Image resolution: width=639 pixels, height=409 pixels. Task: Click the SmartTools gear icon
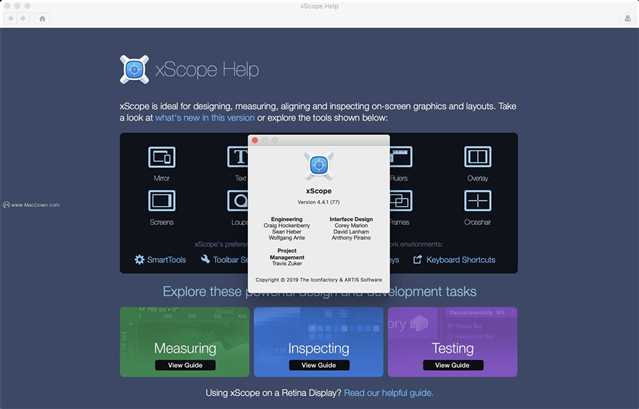pos(139,259)
